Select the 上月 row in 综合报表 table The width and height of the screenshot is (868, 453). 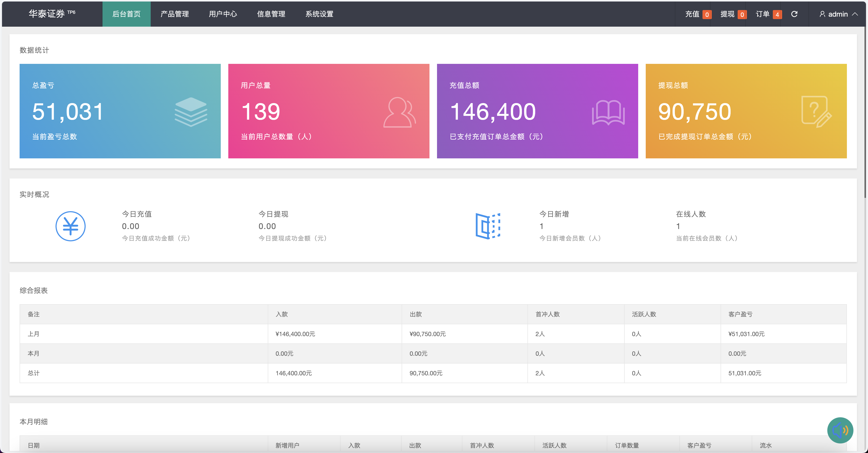pyautogui.click(x=33, y=334)
